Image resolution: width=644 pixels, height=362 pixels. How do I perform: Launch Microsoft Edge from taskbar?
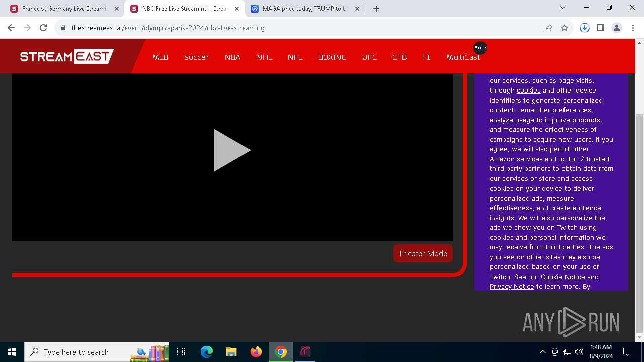tap(207, 352)
